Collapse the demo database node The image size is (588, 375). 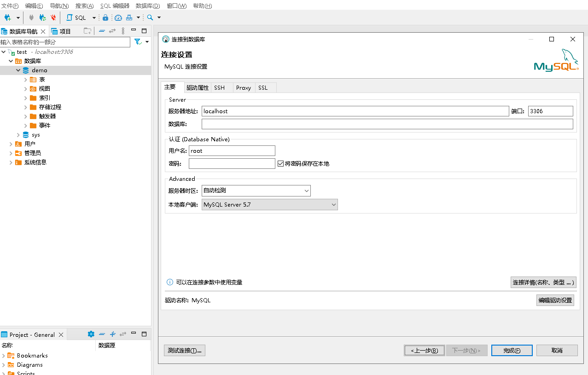coord(18,70)
